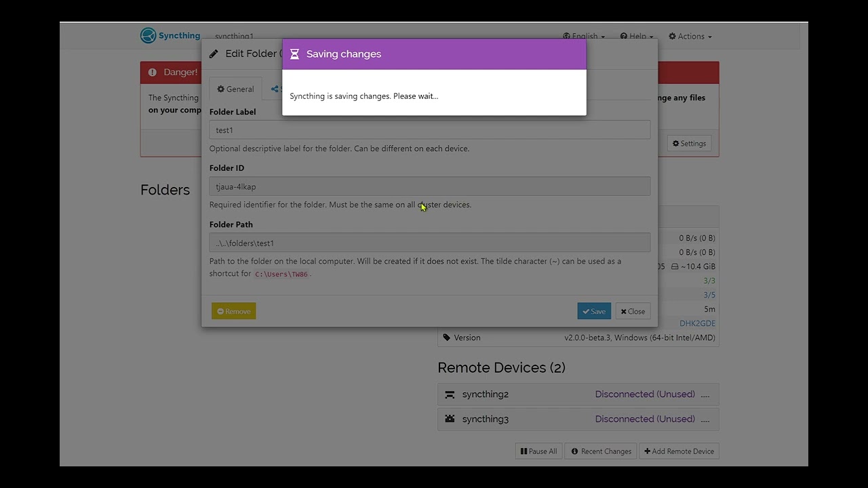This screenshot has width=868, height=488.
Task: Click Disconnected (Unused) status for syncthing2
Action: (x=645, y=394)
